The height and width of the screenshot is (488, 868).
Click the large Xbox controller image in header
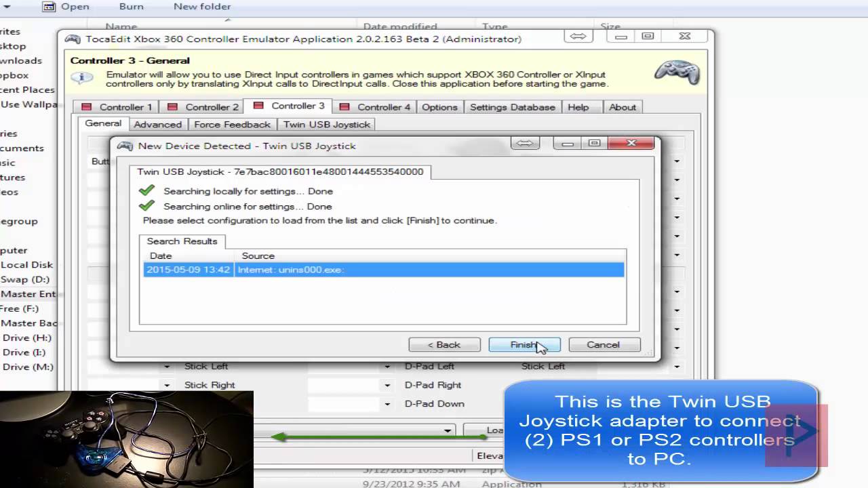(677, 72)
